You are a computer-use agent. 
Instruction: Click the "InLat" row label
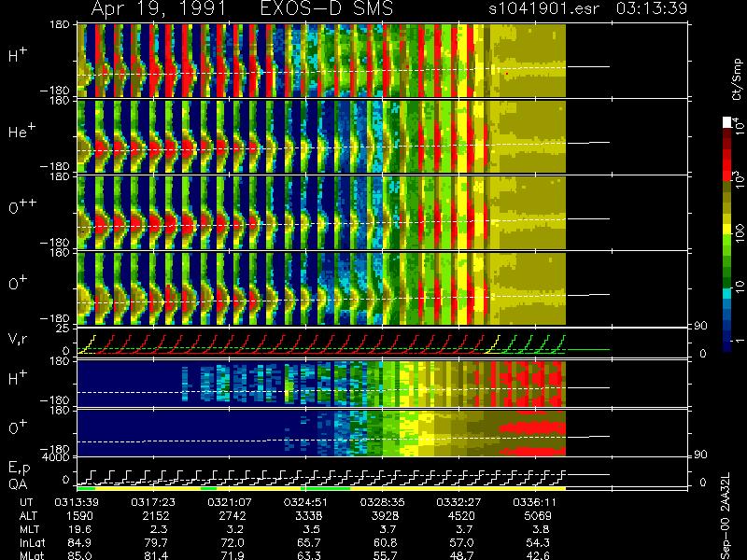pos(32,543)
